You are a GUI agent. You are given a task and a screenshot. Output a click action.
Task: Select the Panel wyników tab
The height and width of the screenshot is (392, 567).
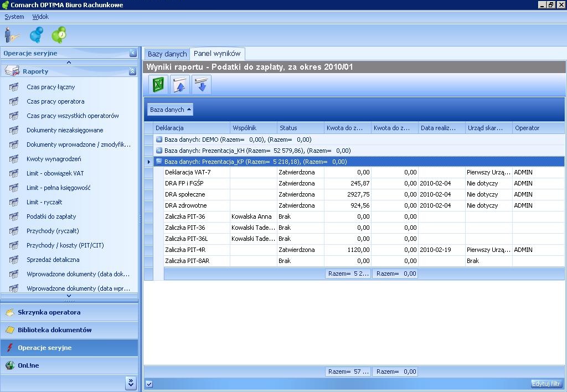pos(217,54)
